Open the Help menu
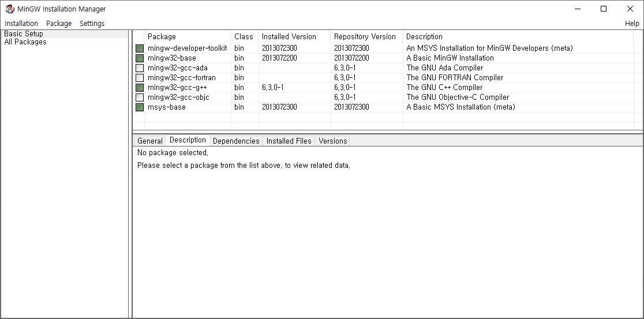Screen dimensions: 644x319 [x=632, y=24]
